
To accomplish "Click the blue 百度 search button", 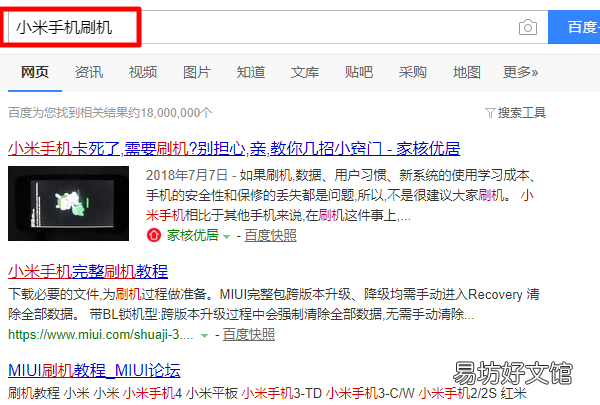I will [574, 27].
